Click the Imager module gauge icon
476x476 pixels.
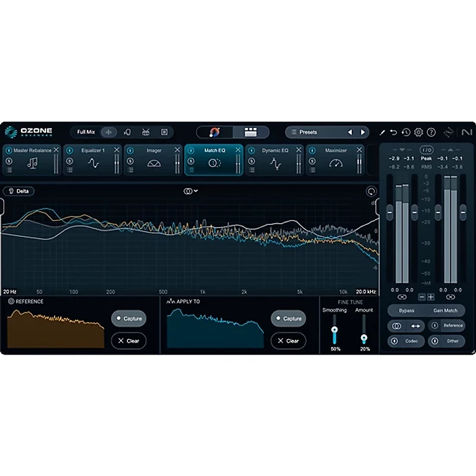pos(154,164)
